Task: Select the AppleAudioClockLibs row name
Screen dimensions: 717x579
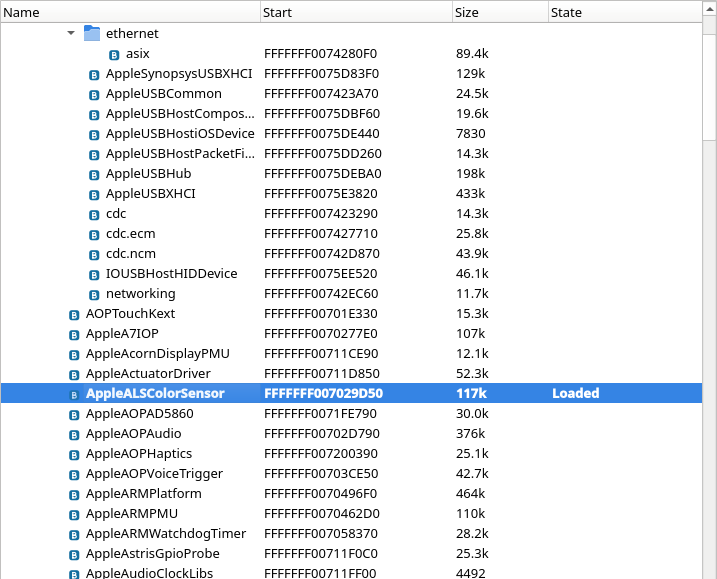Action: [150, 573]
